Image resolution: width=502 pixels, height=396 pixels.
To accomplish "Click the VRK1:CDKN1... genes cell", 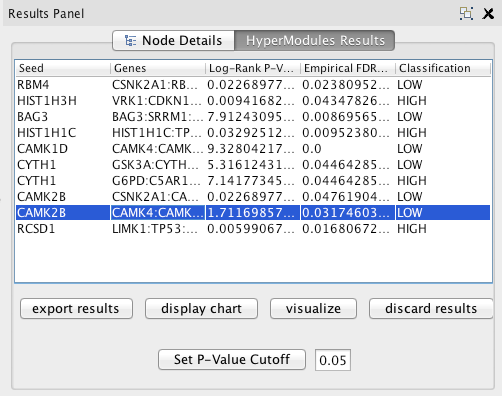I will coord(158,101).
